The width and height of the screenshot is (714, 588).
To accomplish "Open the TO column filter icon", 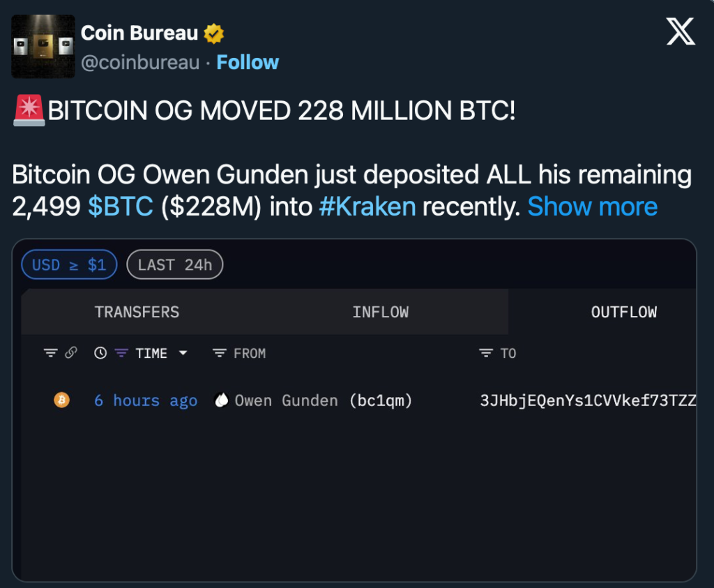I will [486, 353].
